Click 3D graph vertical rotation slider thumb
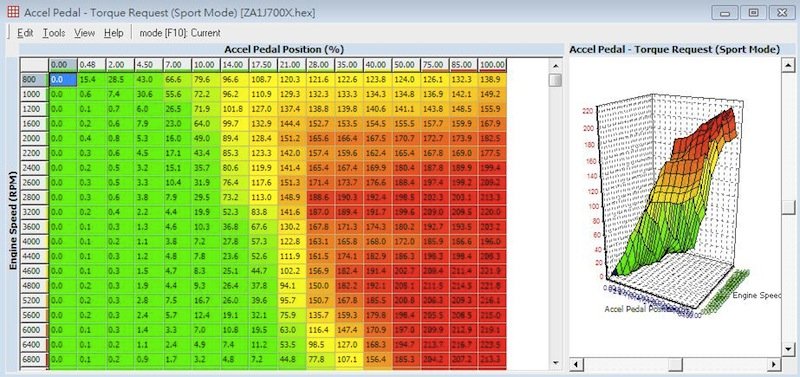800x377 pixels. click(788, 207)
